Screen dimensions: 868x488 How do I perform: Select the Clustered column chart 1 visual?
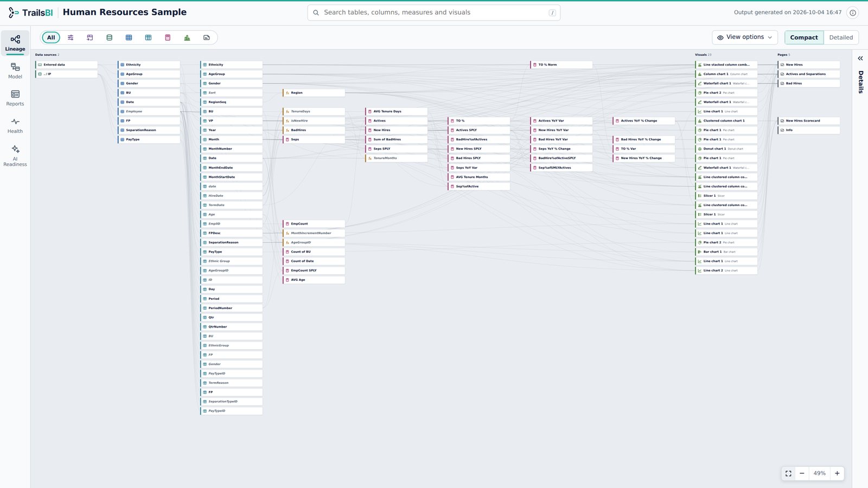click(x=726, y=121)
